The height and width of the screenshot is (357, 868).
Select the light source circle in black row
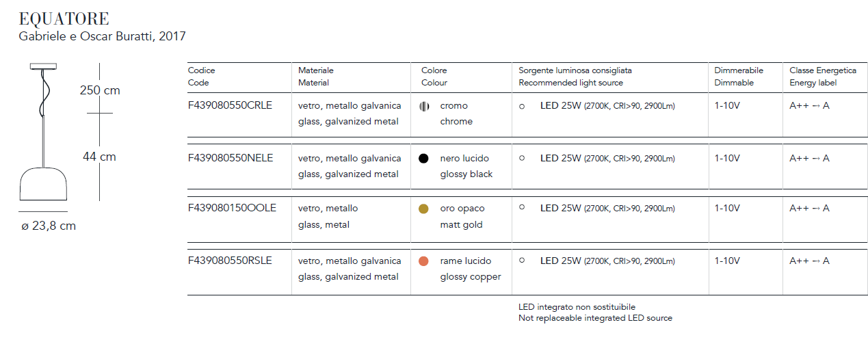522,158
